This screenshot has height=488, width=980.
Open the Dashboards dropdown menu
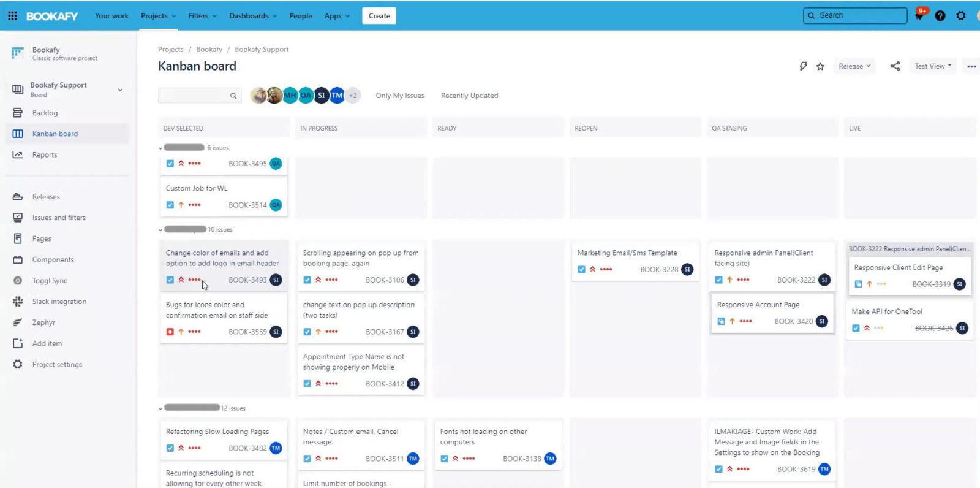[x=253, y=16]
